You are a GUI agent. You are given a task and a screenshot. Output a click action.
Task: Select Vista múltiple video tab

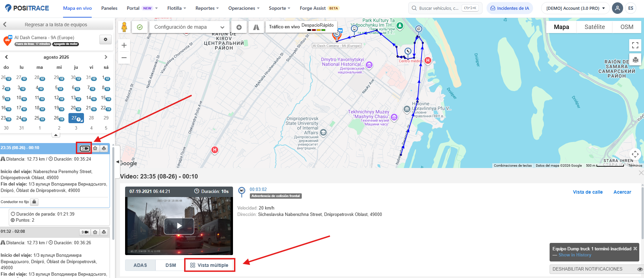(209, 265)
